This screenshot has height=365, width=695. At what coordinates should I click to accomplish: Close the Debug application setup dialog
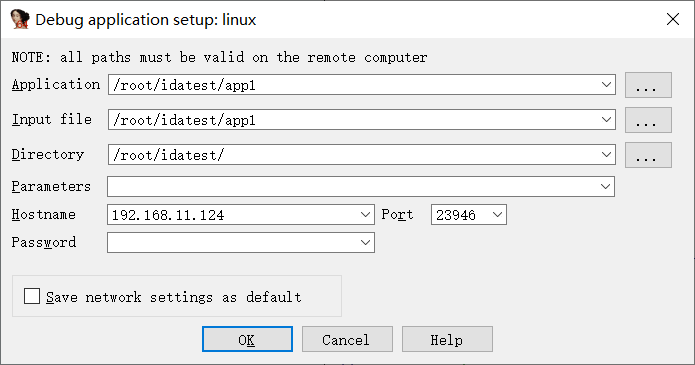pyautogui.click(x=672, y=19)
